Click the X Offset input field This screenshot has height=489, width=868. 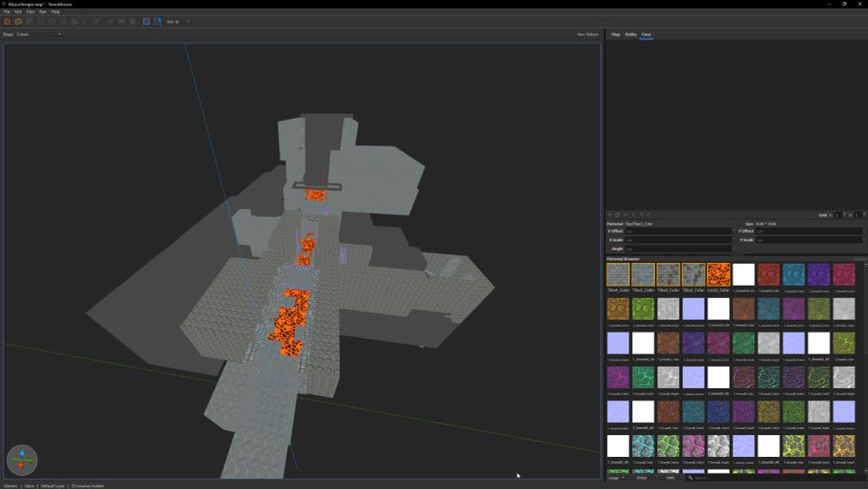(678, 231)
